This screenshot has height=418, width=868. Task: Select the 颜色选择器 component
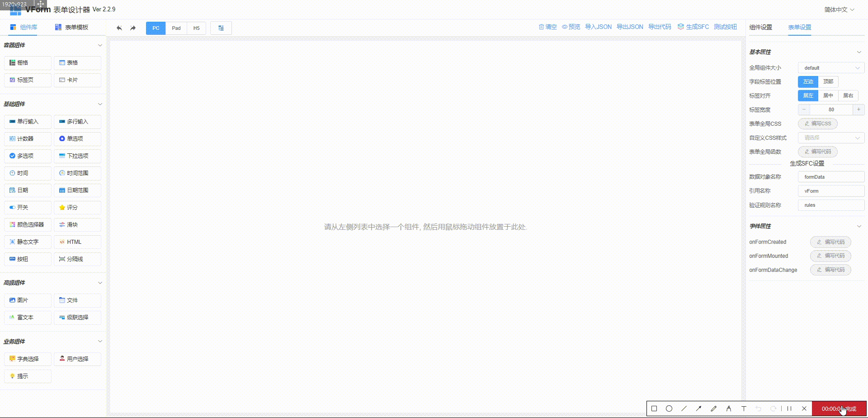click(x=27, y=224)
